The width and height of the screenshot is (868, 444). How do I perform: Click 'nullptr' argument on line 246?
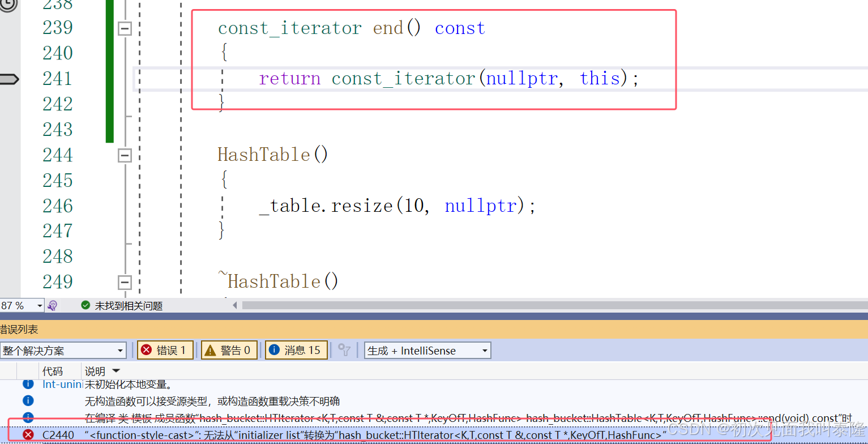click(481, 206)
